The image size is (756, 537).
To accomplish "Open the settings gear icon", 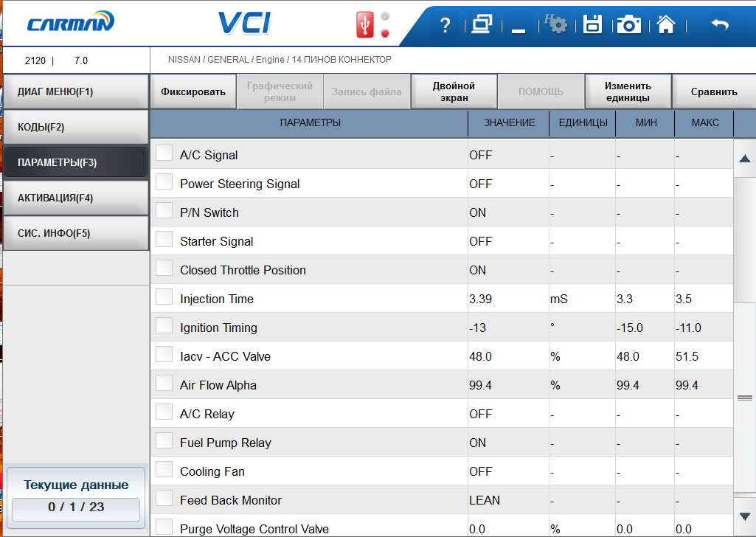I will click(556, 24).
